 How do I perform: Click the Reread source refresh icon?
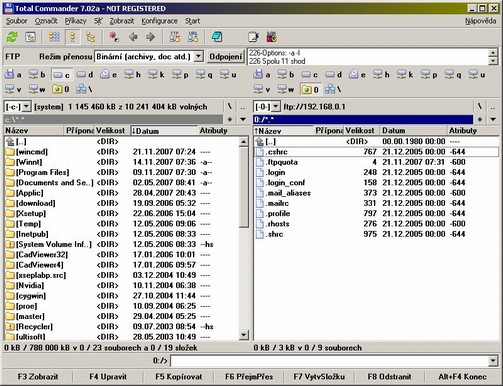click(x=12, y=37)
